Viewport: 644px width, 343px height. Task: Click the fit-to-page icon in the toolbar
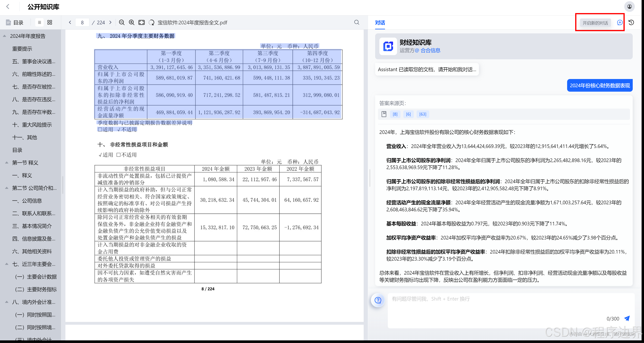tap(141, 23)
